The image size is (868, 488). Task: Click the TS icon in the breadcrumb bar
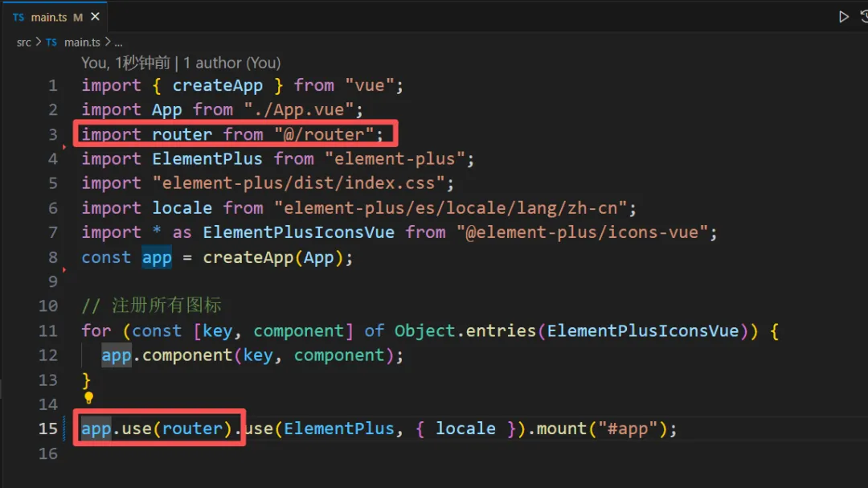click(51, 43)
